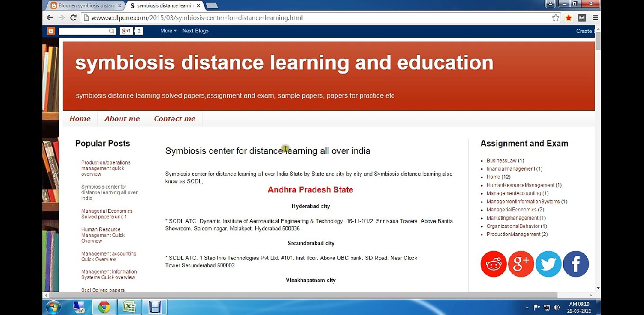Bookmark this page with the star icon
Viewport: 644px width, 315px height.
tap(556, 17)
